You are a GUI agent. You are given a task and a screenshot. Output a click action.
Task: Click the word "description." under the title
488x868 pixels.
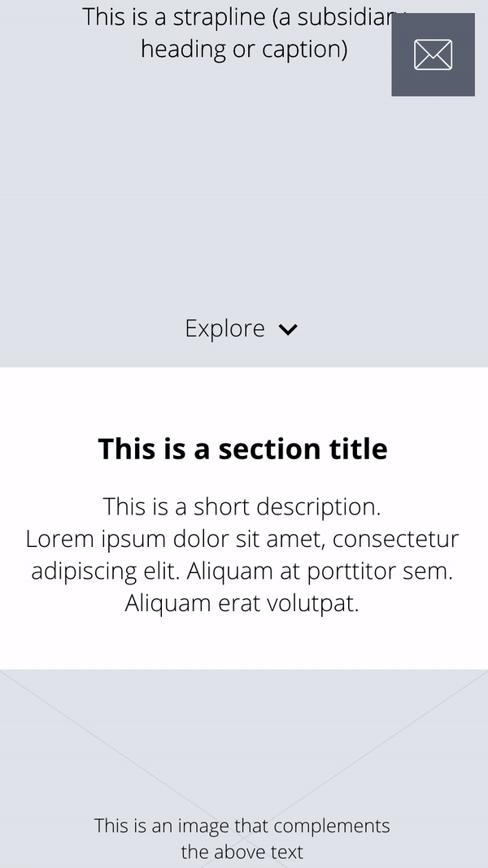point(318,506)
